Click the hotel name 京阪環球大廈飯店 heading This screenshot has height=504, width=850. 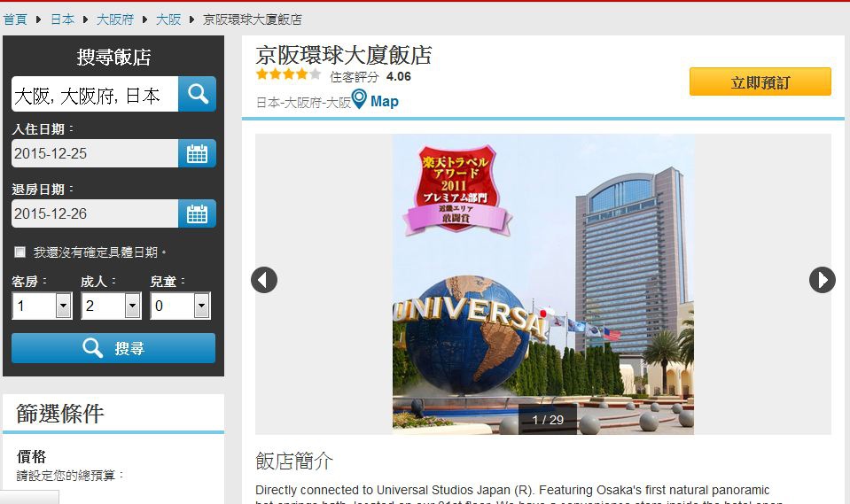pyautogui.click(x=344, y=55)
